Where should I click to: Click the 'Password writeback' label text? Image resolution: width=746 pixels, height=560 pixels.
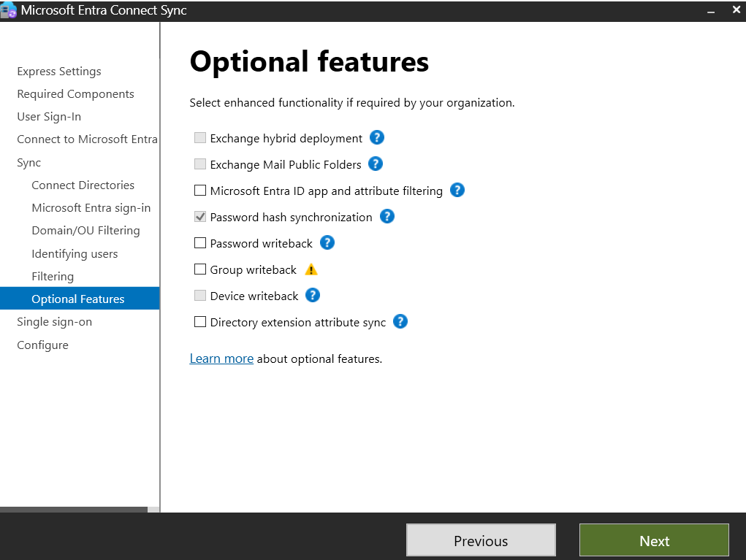[x=261, y=243]
